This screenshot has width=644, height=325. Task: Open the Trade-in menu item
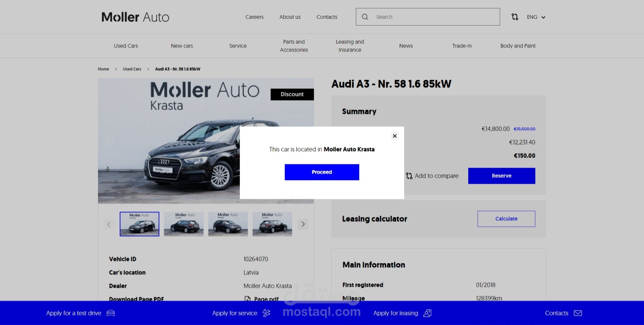[x=462, y=46]
